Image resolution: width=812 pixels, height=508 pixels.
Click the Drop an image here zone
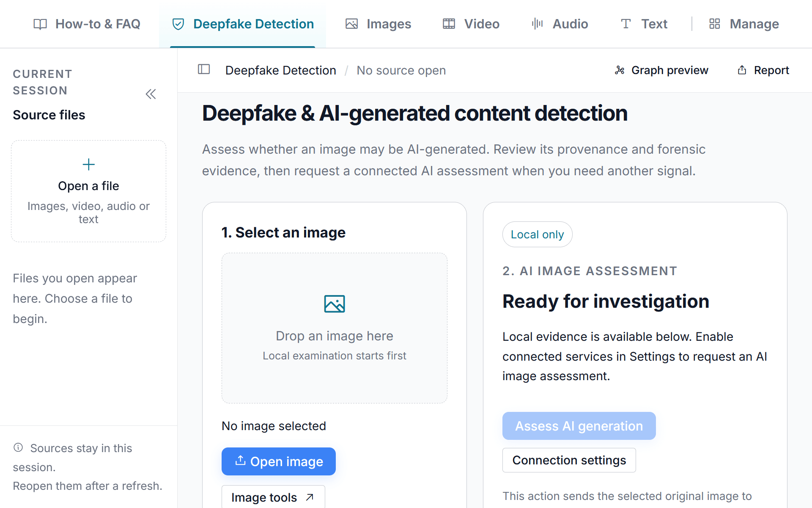335,328
